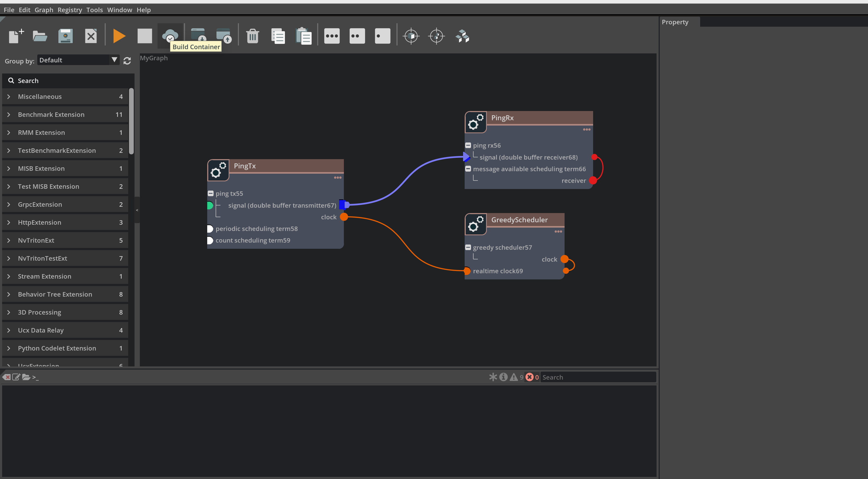This screenshot has height=479, width=868.
Task: Select the PingTx node title
Action: [x=245, y=166]
